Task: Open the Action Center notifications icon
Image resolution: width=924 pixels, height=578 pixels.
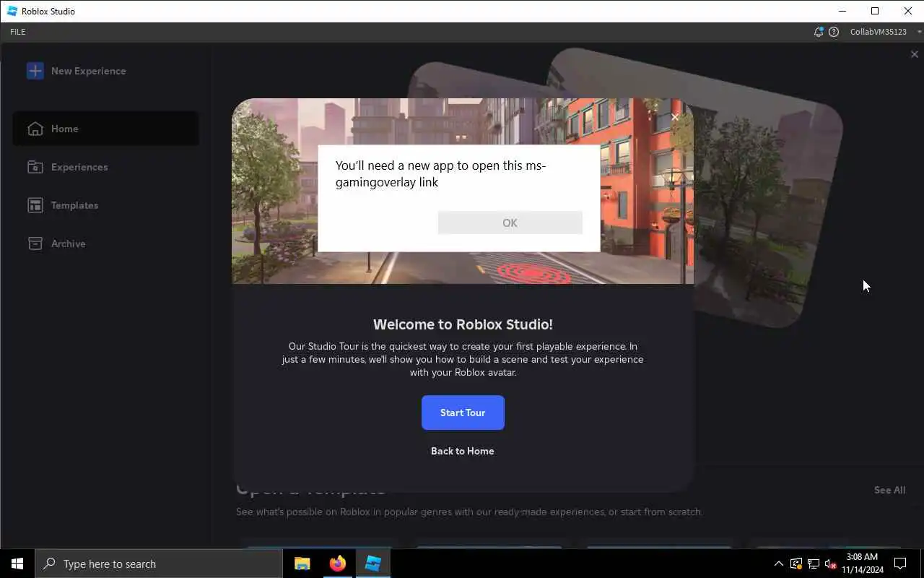Action: pos(900,564)
